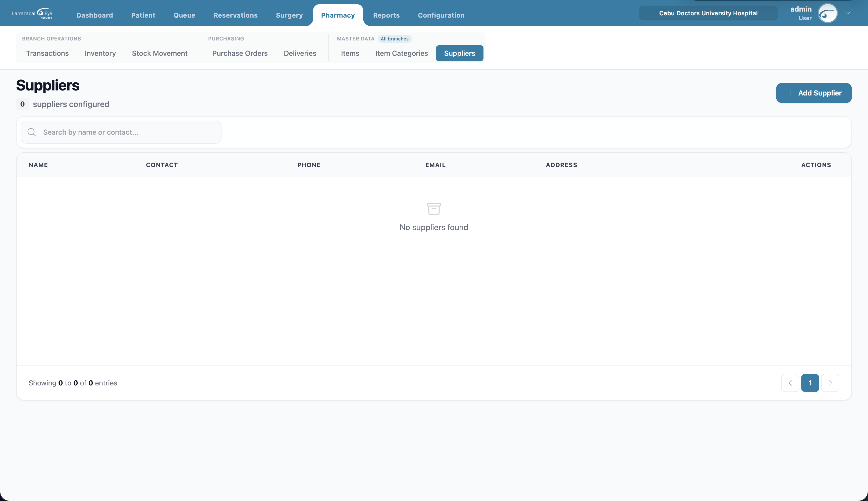Click the ADDRESS column header
The width and height of the screenshot is (868, 501).
[x=561, y=165]
